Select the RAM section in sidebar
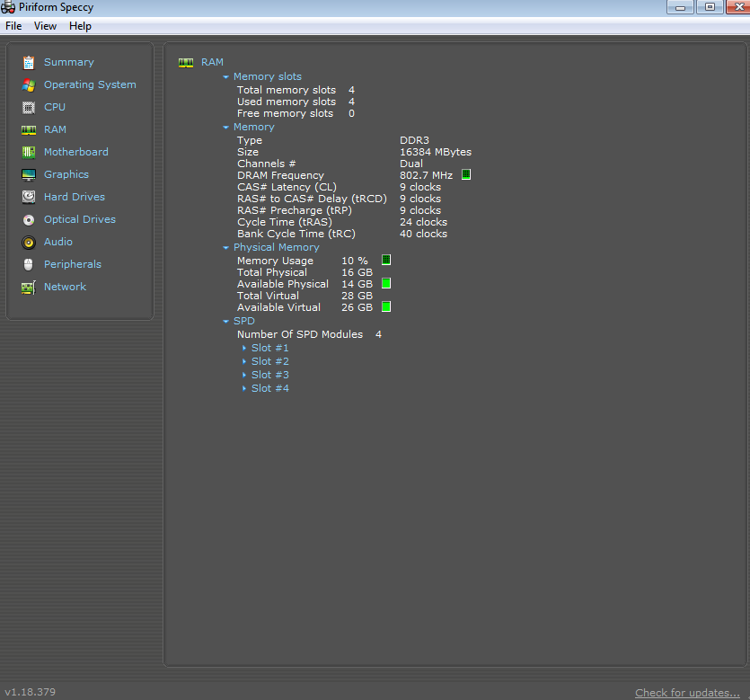The image size is (750, 700). (55, 129)
